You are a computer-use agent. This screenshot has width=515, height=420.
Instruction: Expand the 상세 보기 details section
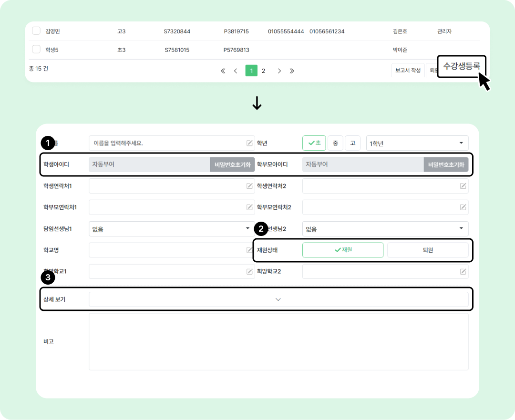tap(278, 299)
